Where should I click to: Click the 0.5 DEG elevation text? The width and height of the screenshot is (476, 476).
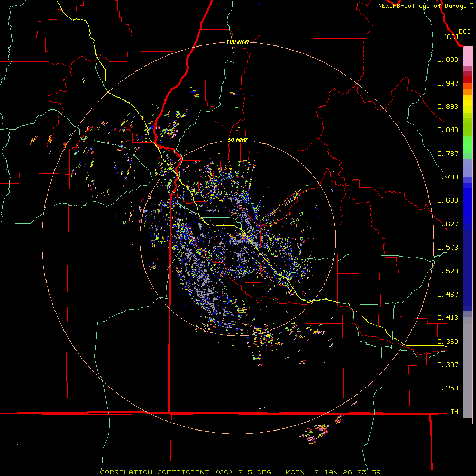coord(255,472)
